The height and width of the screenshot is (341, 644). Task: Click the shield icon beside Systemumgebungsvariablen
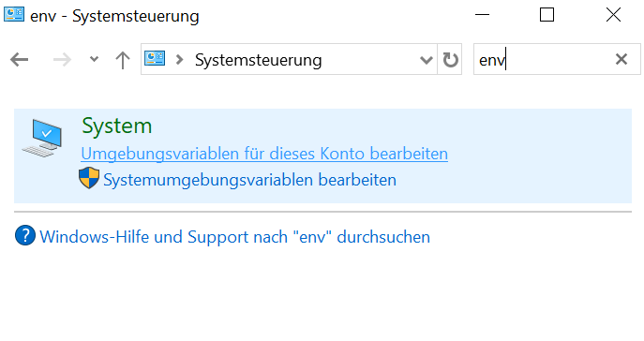(x=89, y=178)
